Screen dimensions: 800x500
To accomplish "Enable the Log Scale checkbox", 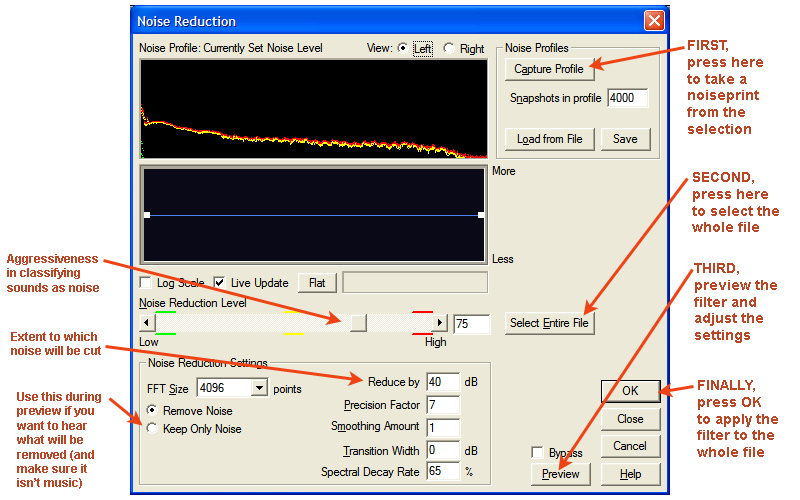I will tap(147, 283).
